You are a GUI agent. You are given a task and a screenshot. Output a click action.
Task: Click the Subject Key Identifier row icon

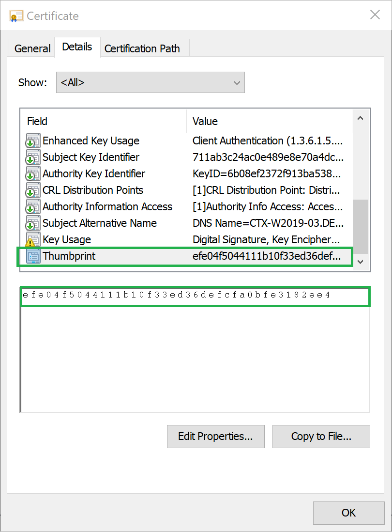pos(32,157)
